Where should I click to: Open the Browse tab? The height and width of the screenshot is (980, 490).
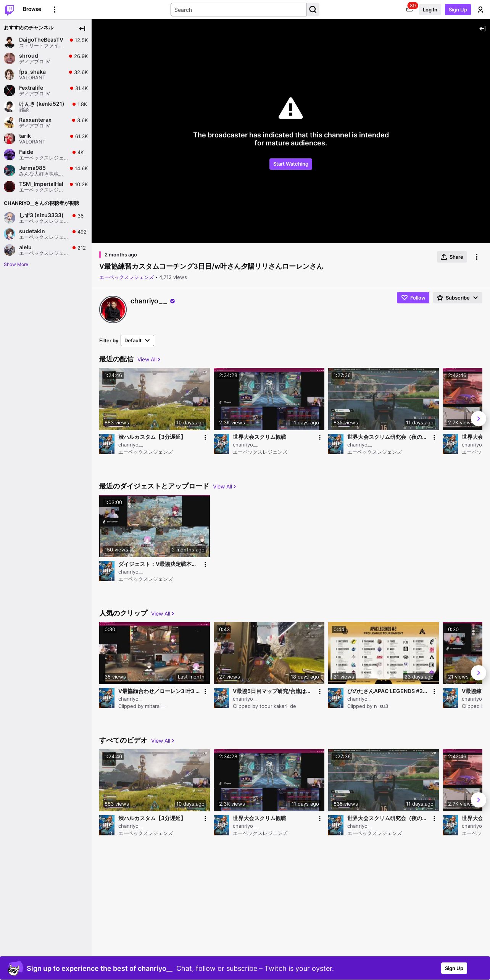coord(32,9)
